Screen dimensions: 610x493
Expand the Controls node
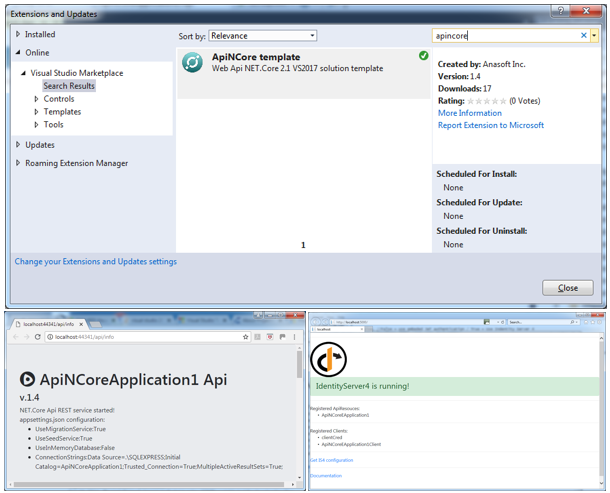pyautogui.click(x=36, y=99)
